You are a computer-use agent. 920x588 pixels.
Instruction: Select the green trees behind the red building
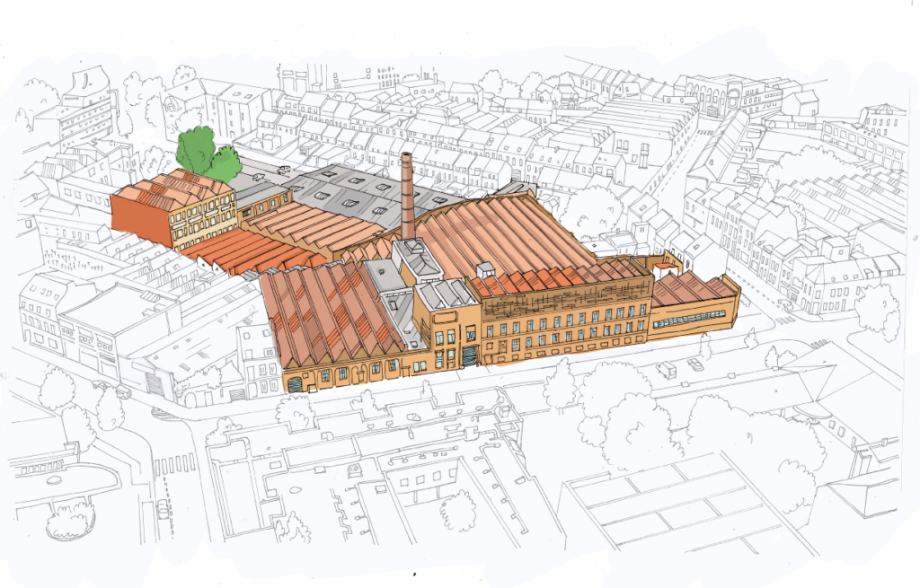point(206,154)
